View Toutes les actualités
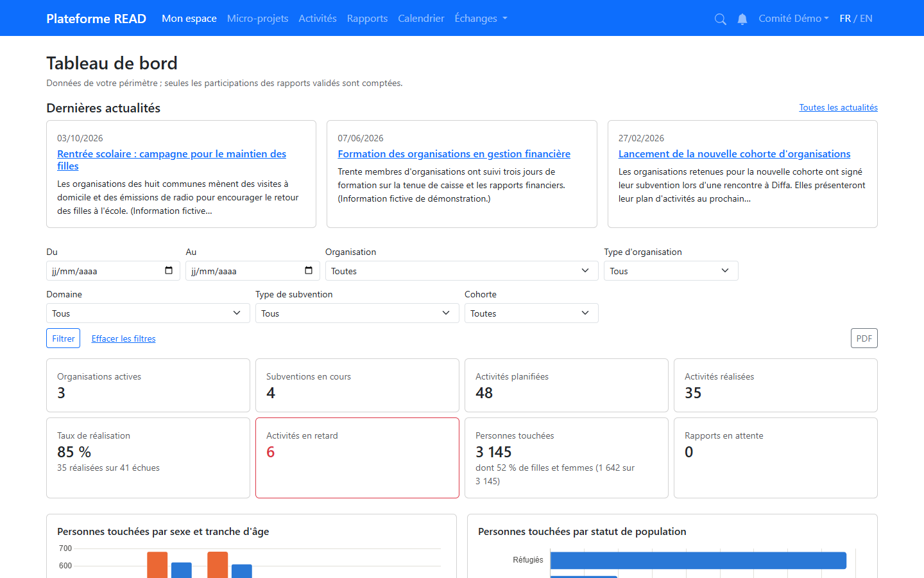Screen dimensions: 924x578 tap(839, 107)
